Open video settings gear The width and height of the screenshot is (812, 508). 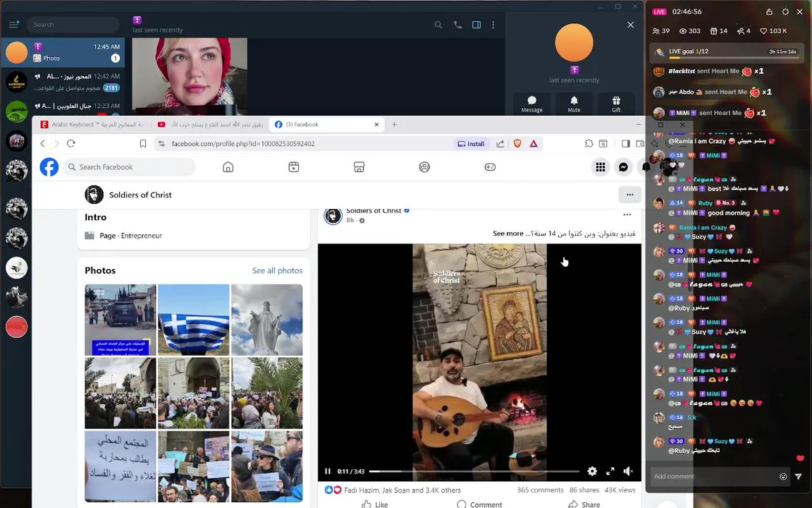592,471
